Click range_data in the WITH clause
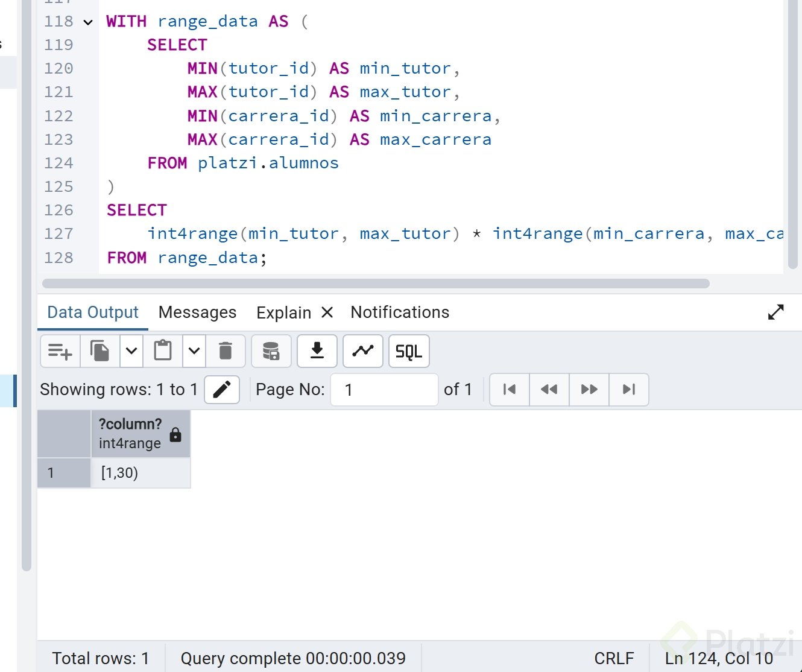The width and height of the screenshot is (802, 672). pos(207,22)
